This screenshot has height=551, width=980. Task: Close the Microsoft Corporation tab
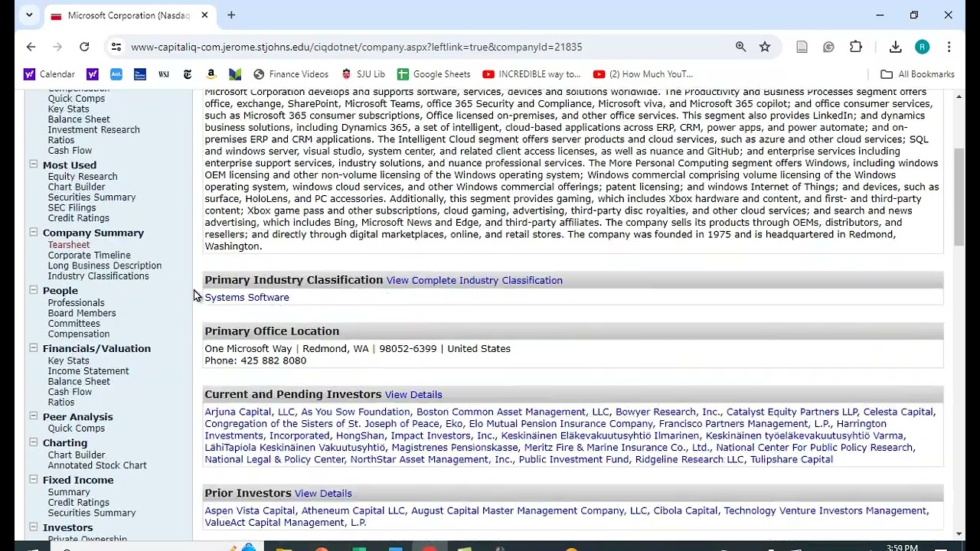205,15
